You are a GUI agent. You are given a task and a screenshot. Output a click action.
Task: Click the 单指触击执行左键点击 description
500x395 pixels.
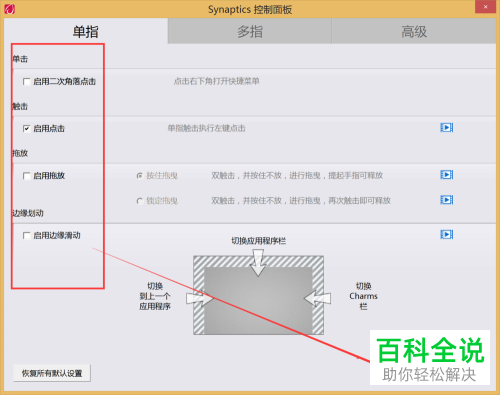coord(206,128)
